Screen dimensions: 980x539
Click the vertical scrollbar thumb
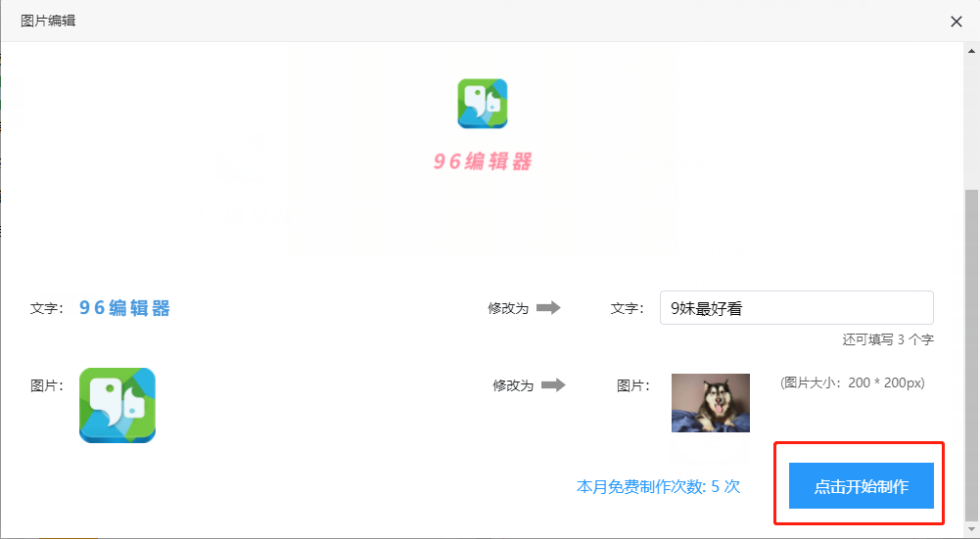point(972,355)
